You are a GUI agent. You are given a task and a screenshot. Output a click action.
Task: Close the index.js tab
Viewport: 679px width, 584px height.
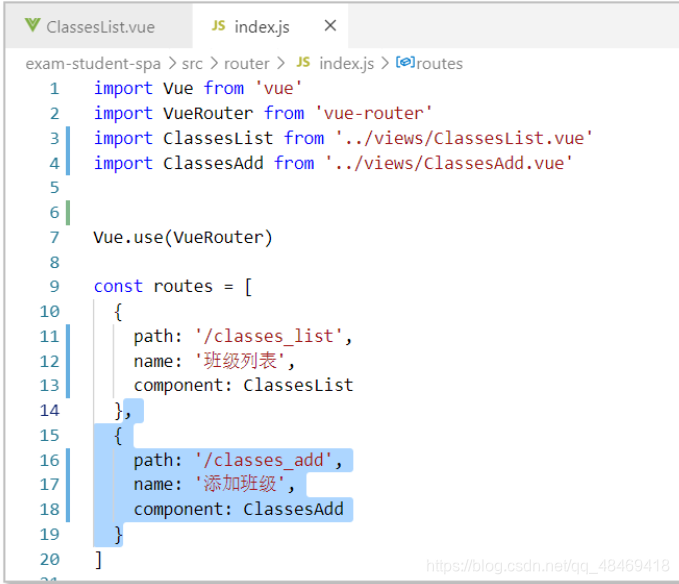click(330, 26)
